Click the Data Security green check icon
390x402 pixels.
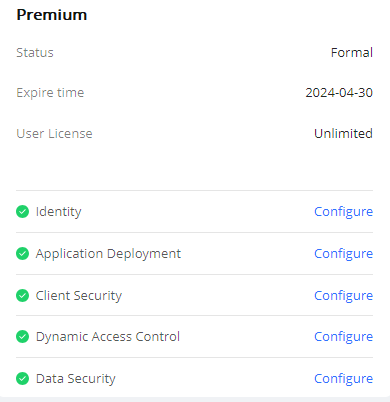22,378
